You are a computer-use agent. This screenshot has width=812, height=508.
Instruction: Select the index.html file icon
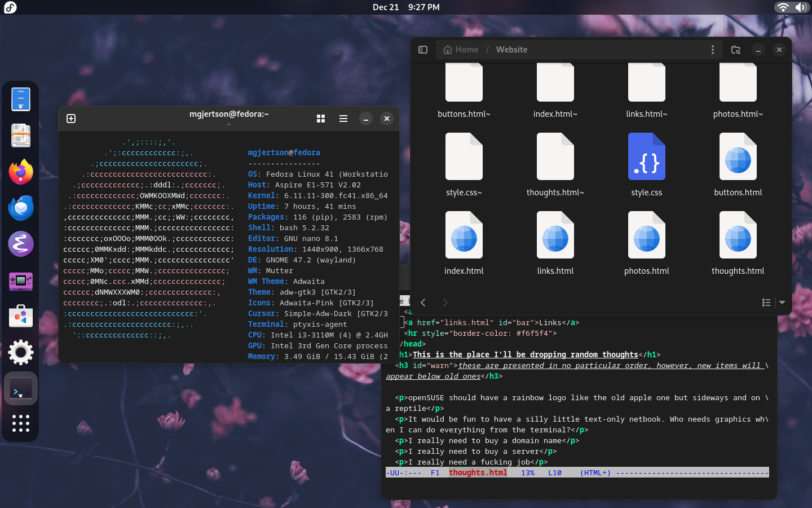coord(464,235)
